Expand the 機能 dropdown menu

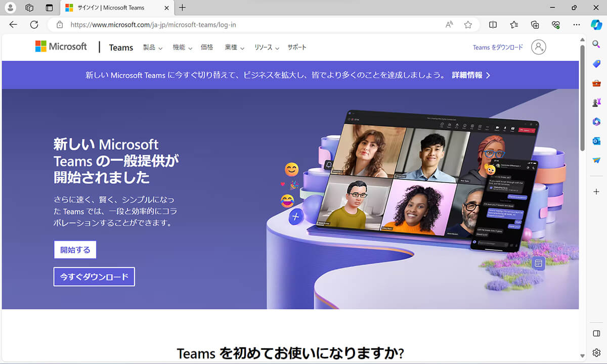182,47
